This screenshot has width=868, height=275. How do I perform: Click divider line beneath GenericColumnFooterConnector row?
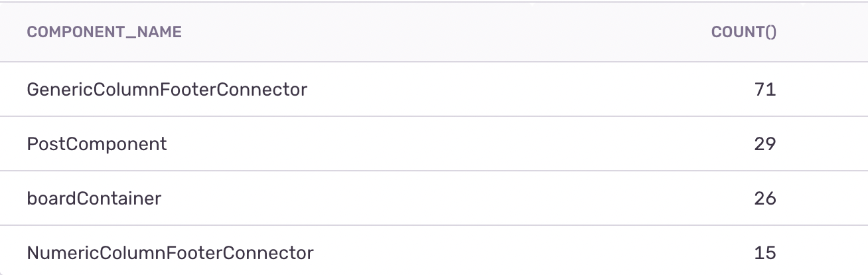434,116
